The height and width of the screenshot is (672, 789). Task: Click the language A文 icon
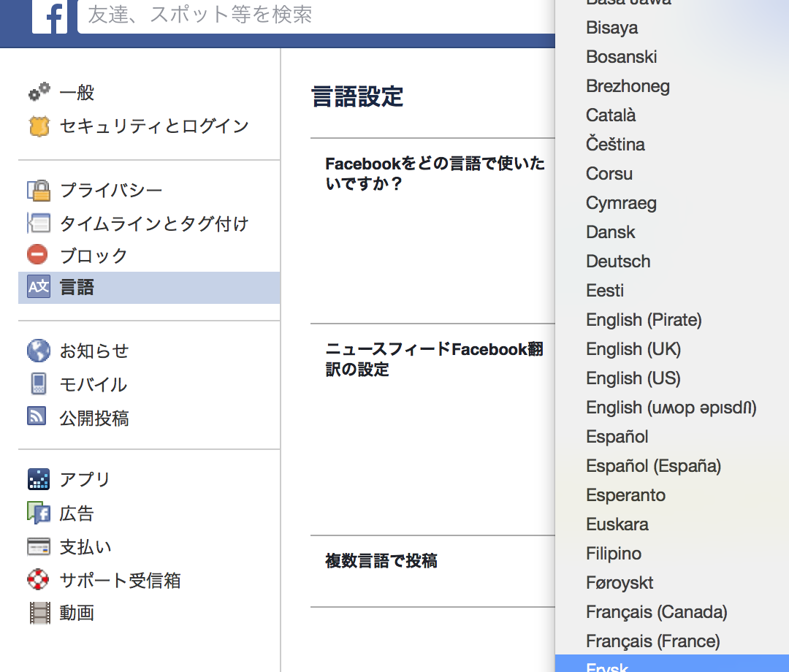click(39, 287)
